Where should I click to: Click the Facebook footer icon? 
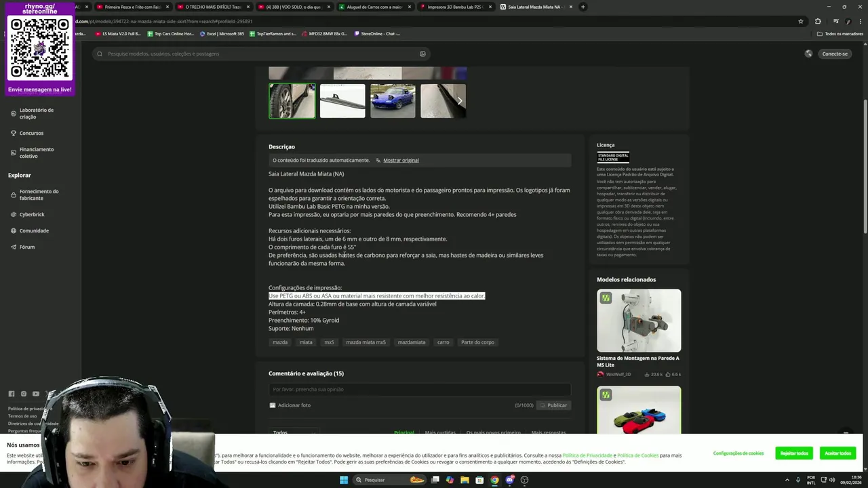click(12, 394)
